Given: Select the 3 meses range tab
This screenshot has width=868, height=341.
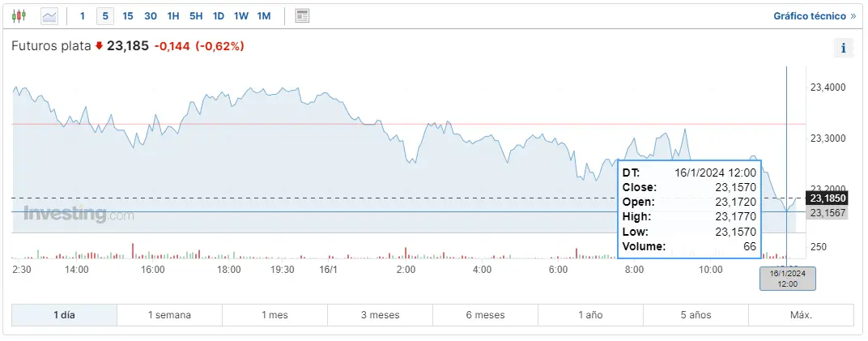Looking at the screenshot, I should click(x=380, y=315).
